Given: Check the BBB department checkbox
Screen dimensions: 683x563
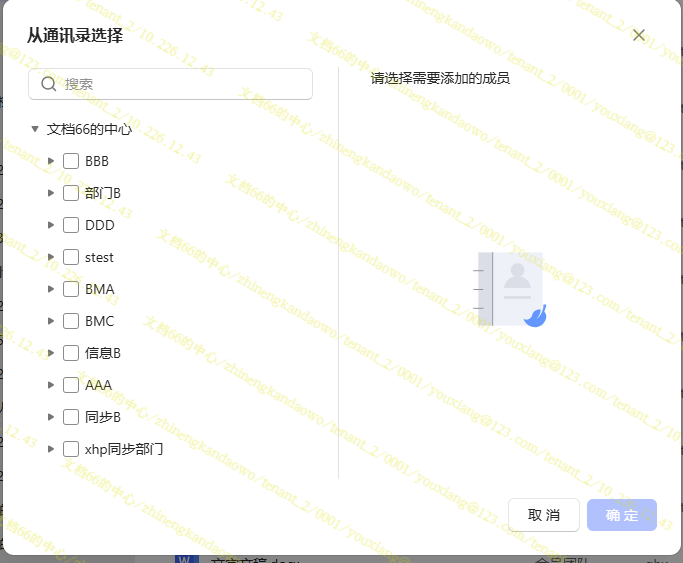Looking at the screenshot, I should 71,161.
